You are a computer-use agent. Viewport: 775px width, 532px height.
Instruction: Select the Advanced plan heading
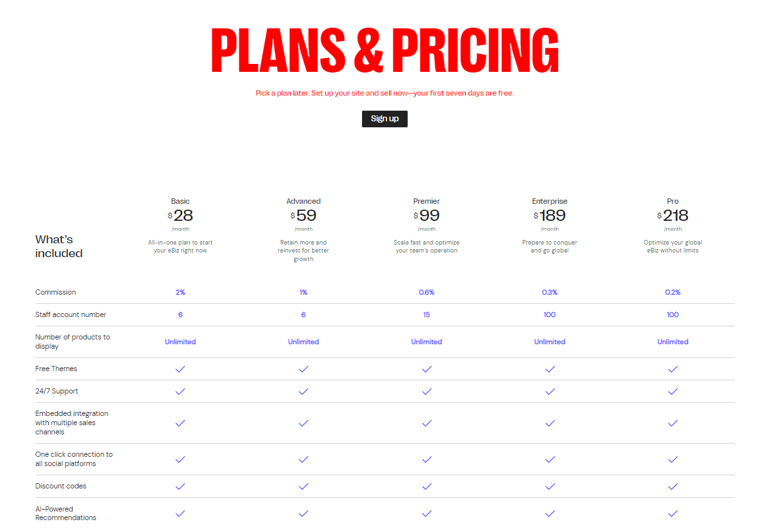303,201
